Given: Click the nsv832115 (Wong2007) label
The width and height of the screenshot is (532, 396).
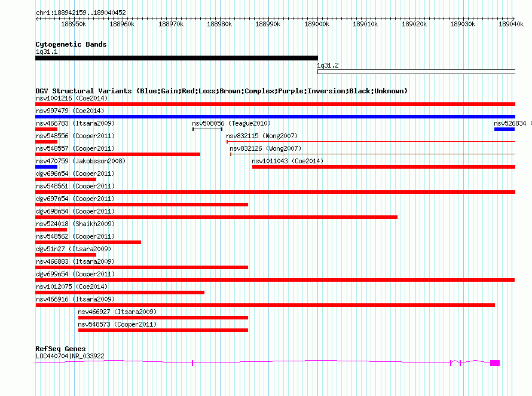Looking at the screenshot, I should (262, 136).
